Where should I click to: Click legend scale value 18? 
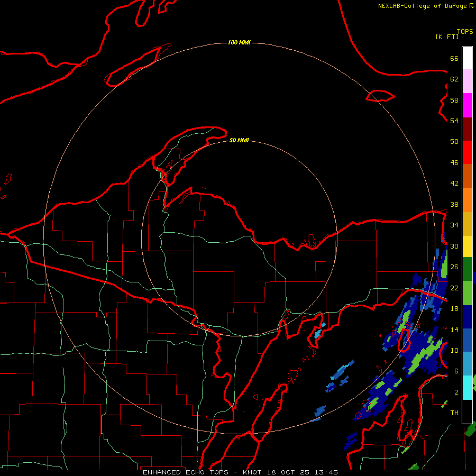click(x=454, y=309)
